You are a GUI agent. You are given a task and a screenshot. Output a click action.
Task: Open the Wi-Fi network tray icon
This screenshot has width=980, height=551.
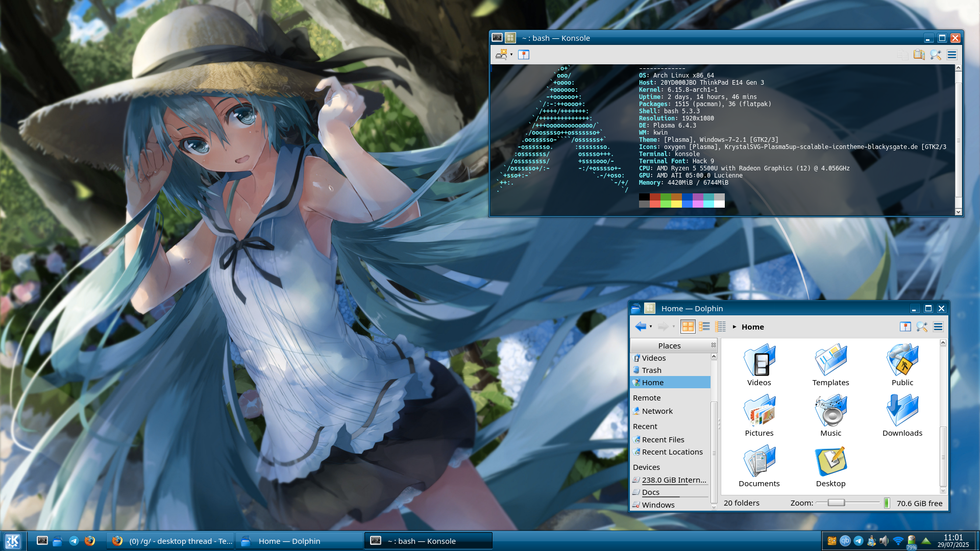[898, 541]
